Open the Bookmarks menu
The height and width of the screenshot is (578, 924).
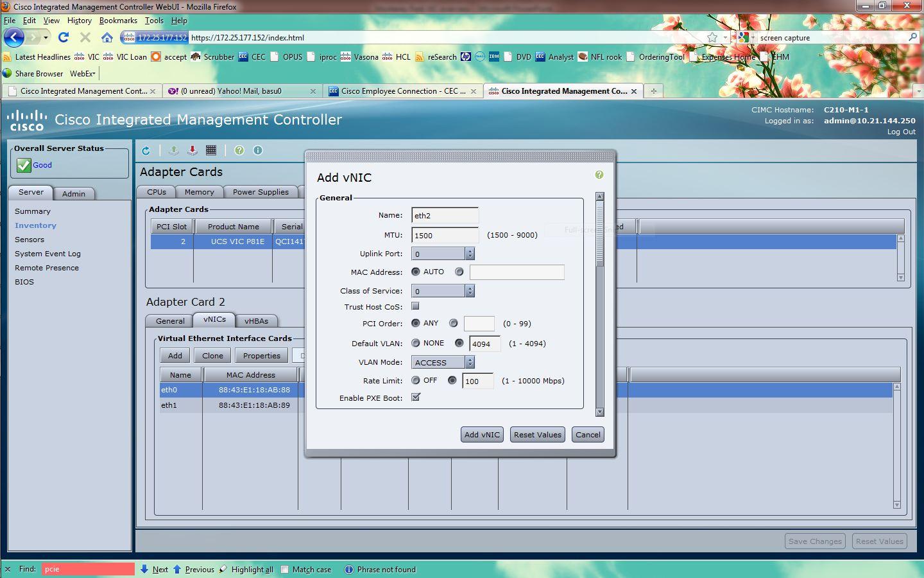click(118, 21)
